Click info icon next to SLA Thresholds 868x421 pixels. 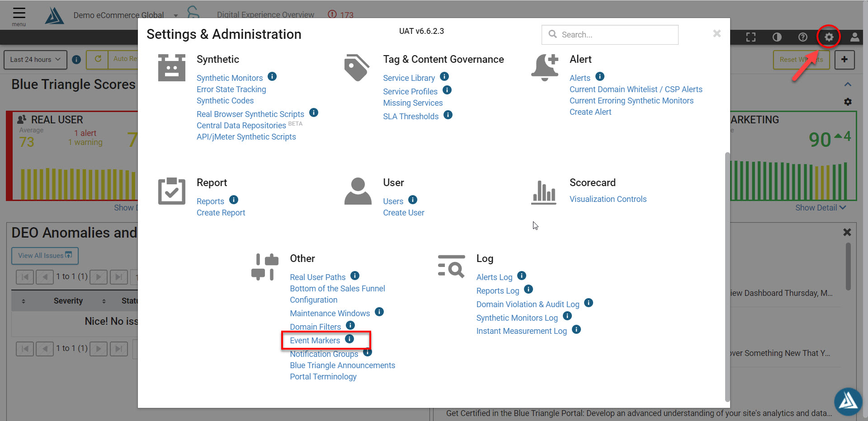pyautogui.click(x=448, y=115)
